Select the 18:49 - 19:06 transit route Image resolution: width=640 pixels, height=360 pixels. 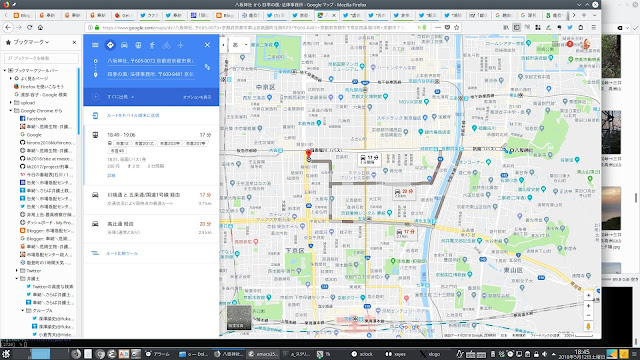coord(151,156)
